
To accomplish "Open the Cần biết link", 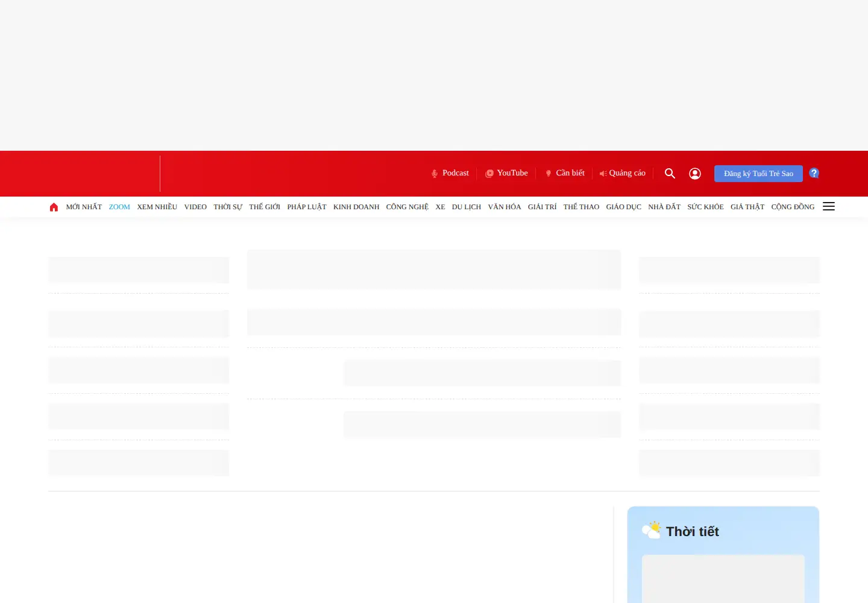I will tap(565, 173).
